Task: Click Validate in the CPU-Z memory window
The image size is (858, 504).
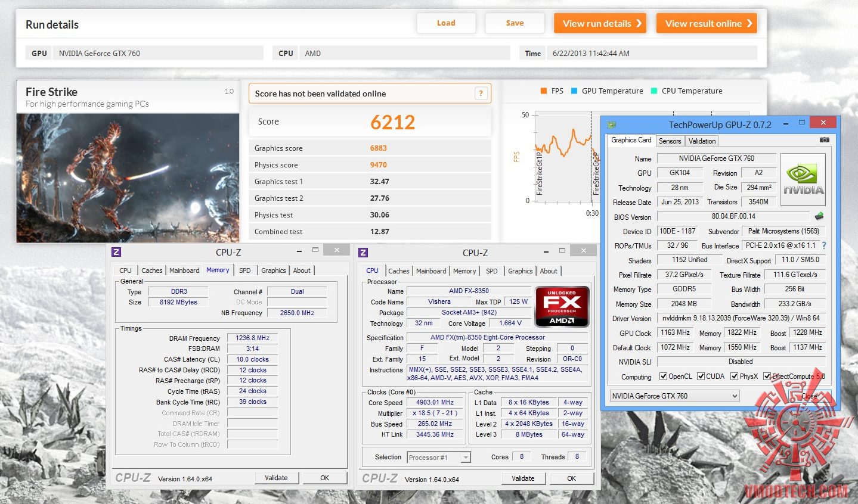Action: [x=276, y=478]
